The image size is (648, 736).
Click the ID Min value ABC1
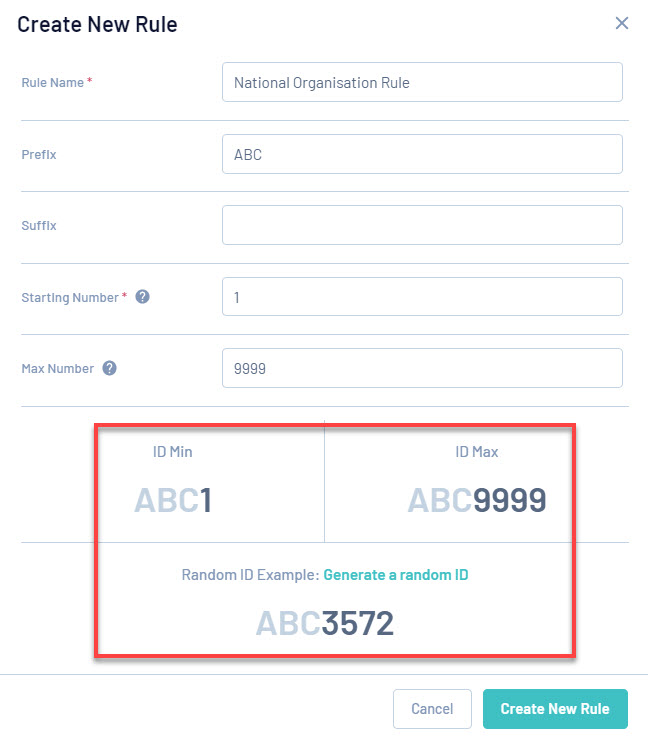(x=173, y=500)
